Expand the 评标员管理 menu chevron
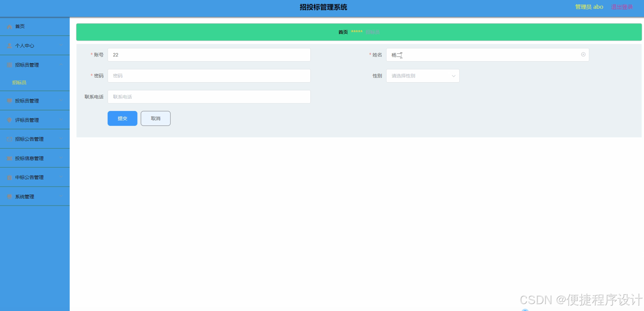 click(x=61, y=120)
